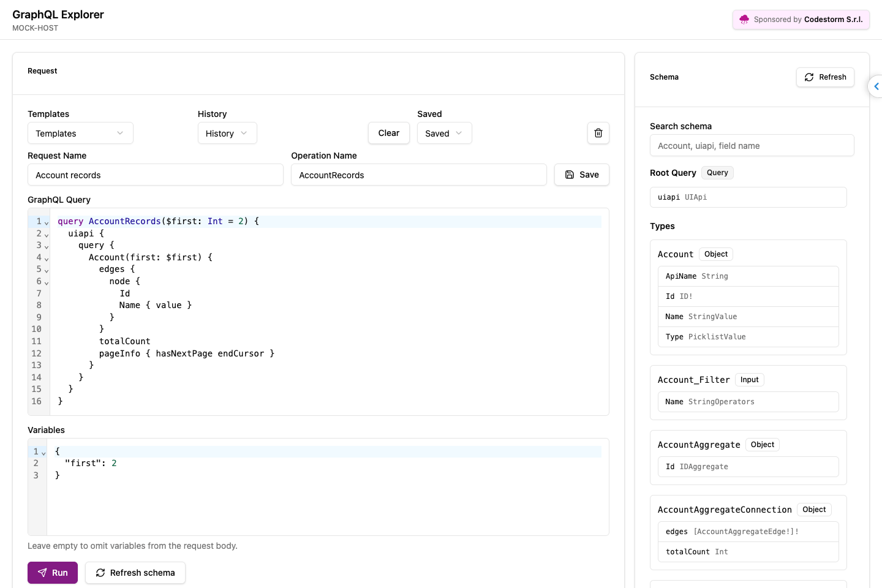Focus the Operation Name field
Screen dimensions: 882x588
419,175
